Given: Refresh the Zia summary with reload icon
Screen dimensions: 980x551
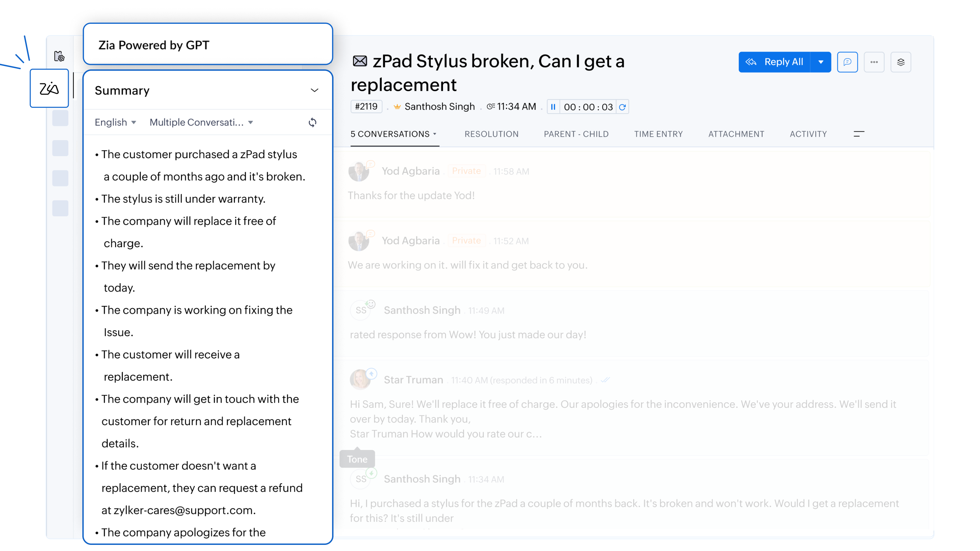Looking at the screenshot, I should tap(312, 122).
